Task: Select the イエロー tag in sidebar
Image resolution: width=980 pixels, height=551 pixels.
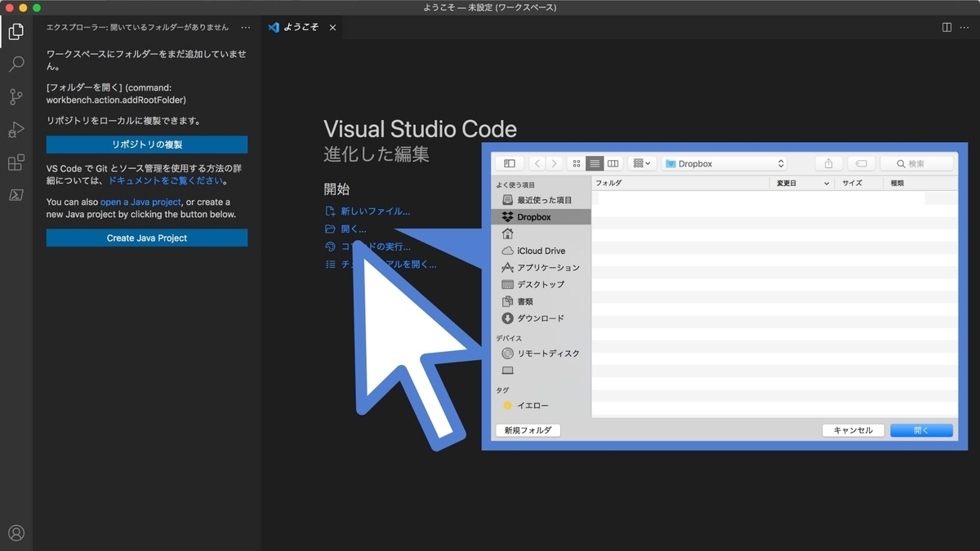Action: point(541,406)
